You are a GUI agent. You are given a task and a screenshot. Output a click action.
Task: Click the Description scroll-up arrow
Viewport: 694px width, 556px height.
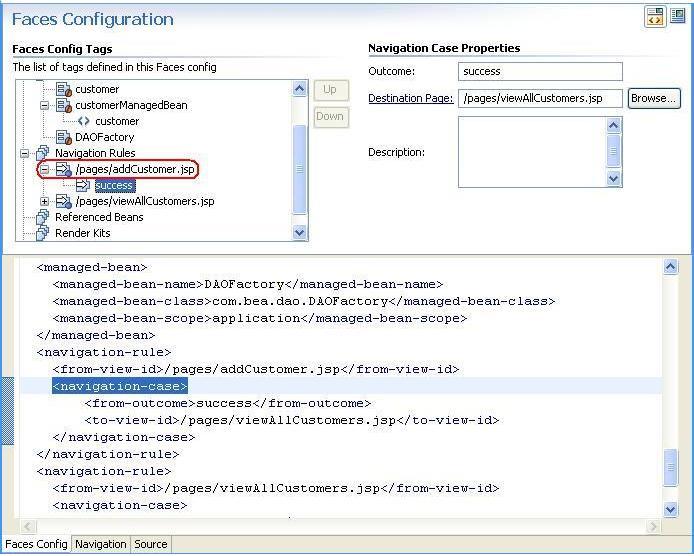(613, 126)
